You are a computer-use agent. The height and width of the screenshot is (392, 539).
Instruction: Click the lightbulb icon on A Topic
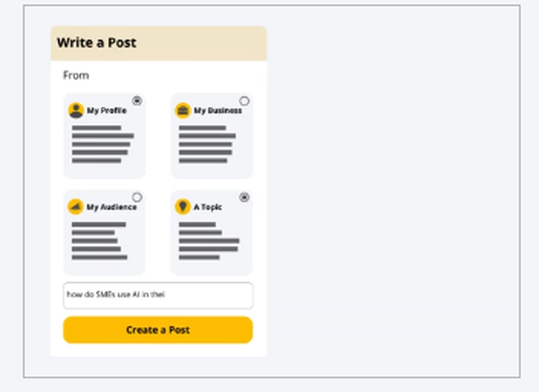(x=183, y=207)
